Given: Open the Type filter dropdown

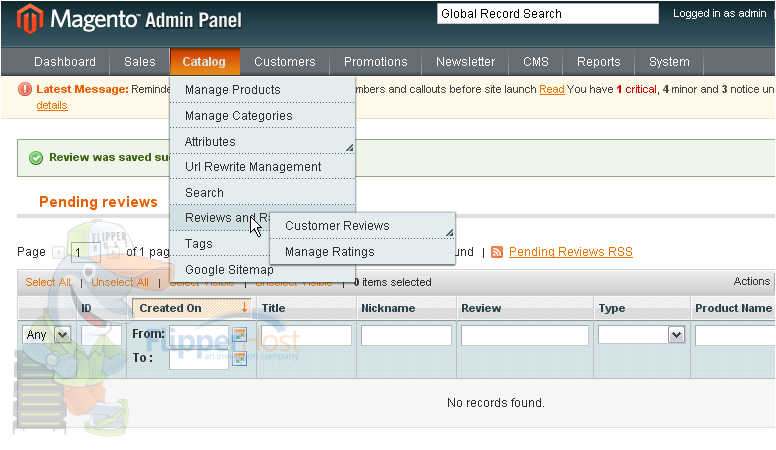Looking at the screenshot, I should 641,335.
